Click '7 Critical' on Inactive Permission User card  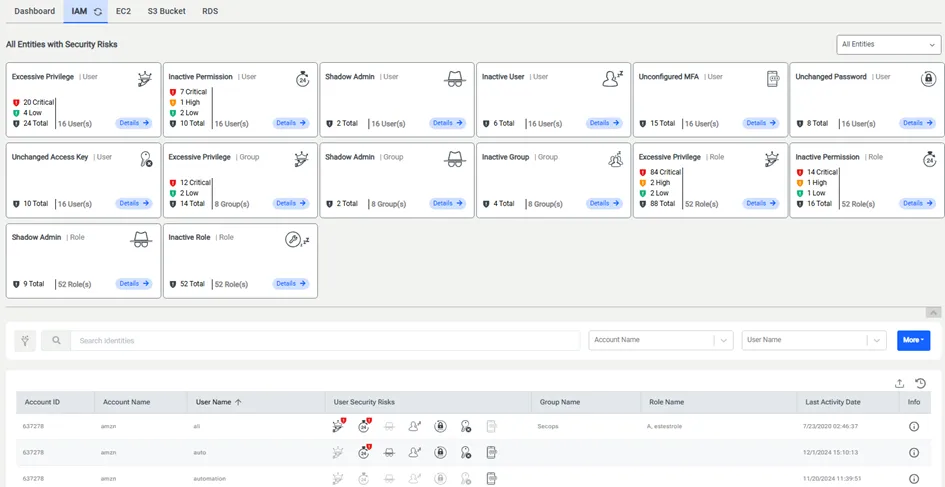point(193,92)
